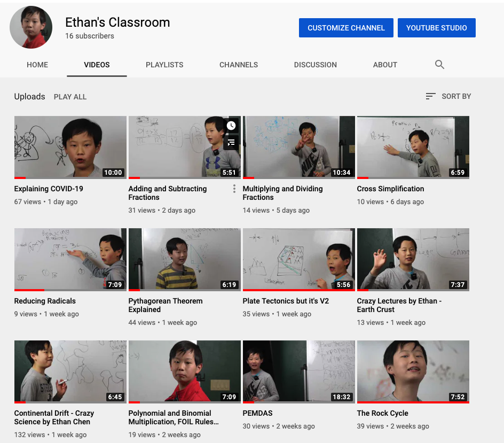This screenshot has height=443, width=504.
Task: Click the Customize Channel button
Action: pyautogui.click(x=346, y=28)
